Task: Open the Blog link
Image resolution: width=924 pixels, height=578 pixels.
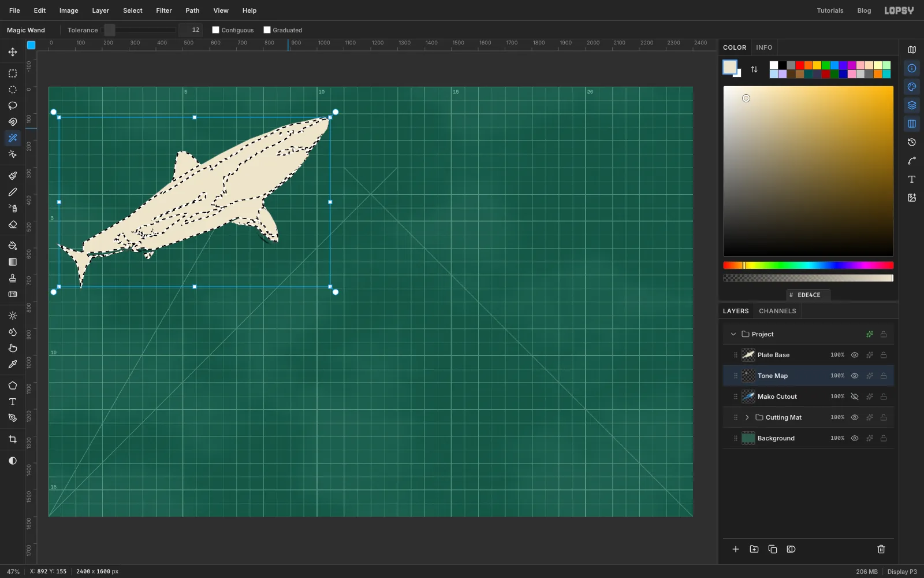Action: coord(864,10)
